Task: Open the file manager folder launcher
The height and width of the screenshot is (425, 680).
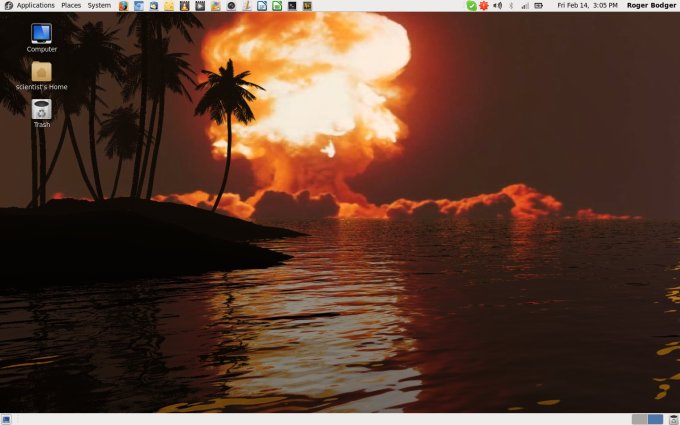Action: tap(169, 6)
